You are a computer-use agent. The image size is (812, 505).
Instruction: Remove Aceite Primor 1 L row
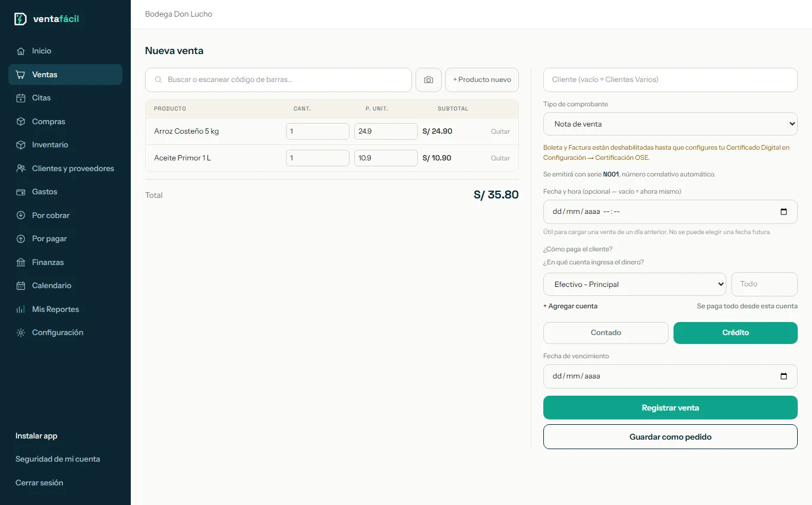[x=501, y=158]
